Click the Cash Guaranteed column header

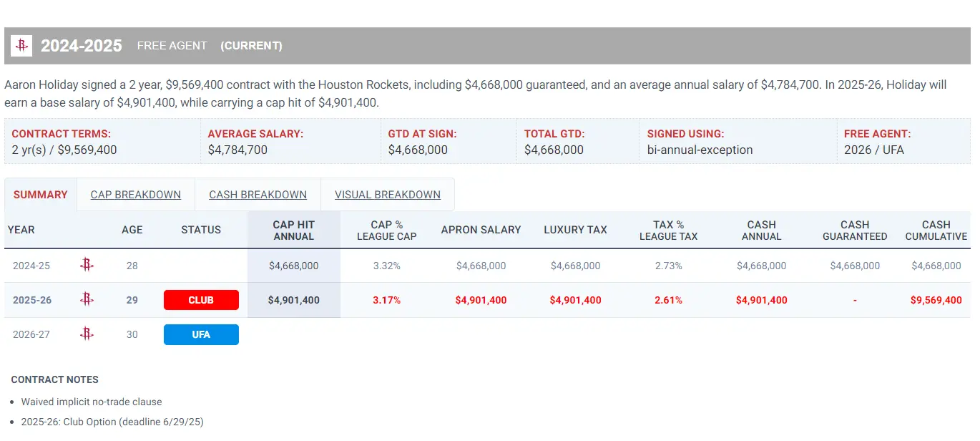[855, 230]
